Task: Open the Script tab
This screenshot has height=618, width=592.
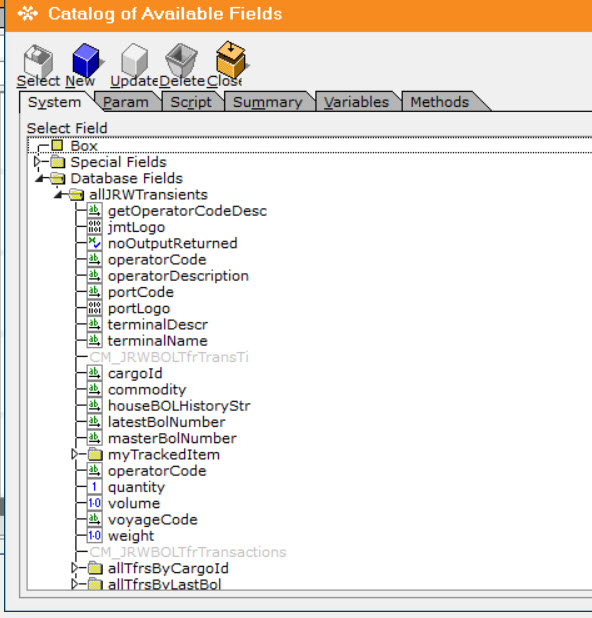Action: [x=191, y=102]
